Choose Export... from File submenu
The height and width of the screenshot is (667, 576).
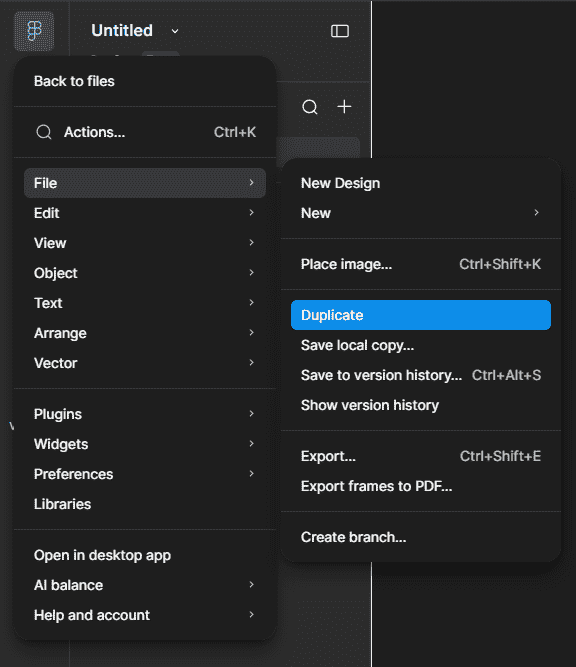click(x=421, y=456)
